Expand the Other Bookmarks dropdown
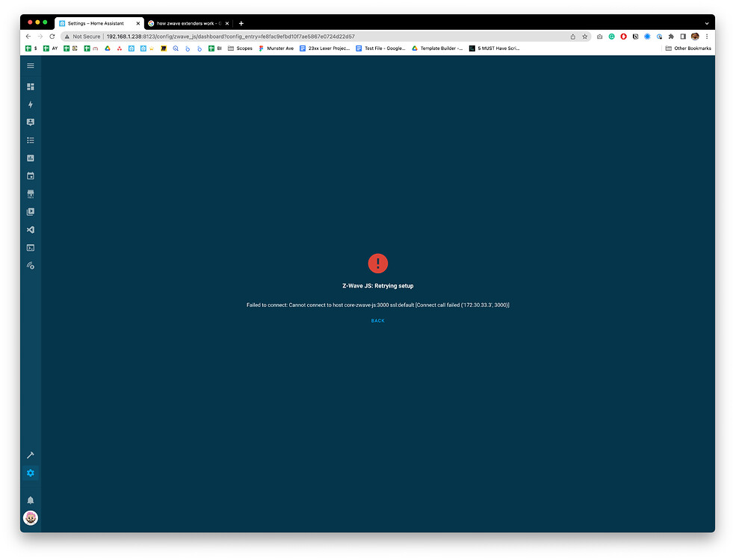The image size is (736, 560). coord(687,48)
